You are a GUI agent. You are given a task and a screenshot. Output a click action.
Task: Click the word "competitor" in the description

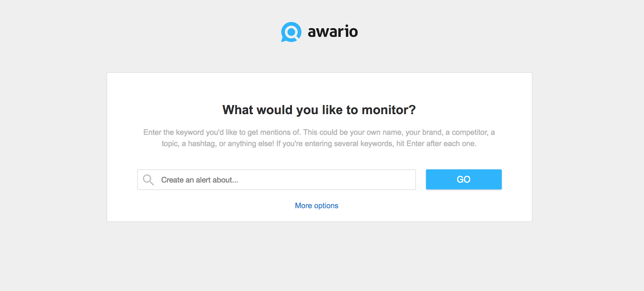pyautogui.click(x=470, y=132)
